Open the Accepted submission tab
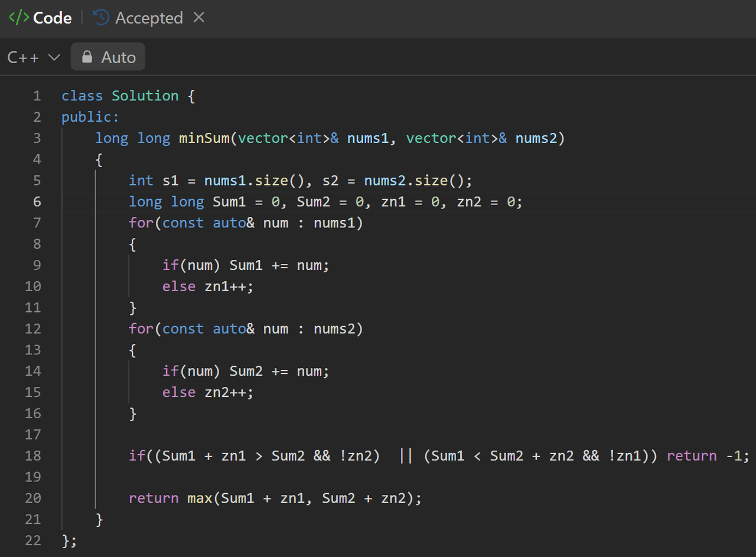 pyautogui.click(x=149, y=18)
